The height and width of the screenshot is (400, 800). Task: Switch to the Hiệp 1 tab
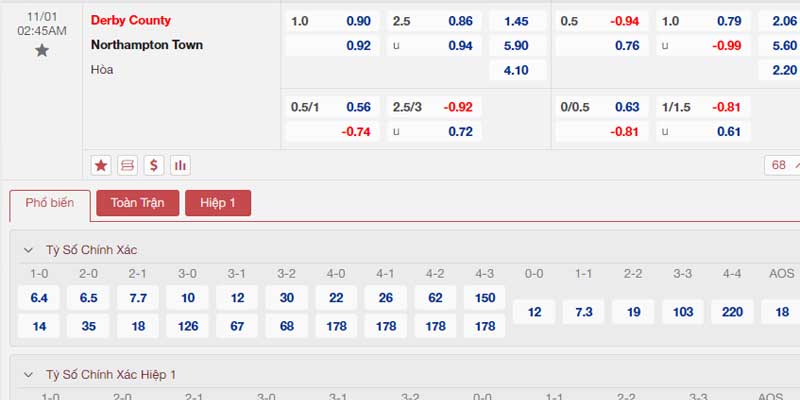coord(218,203)
